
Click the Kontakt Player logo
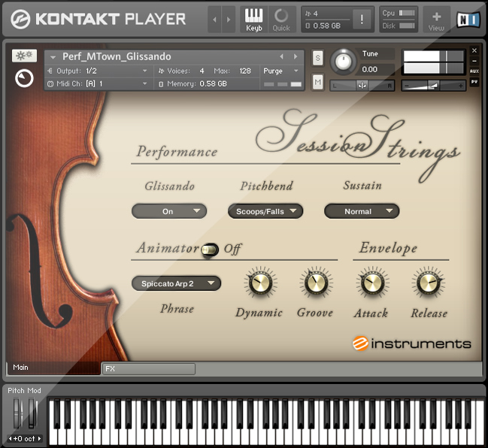[x=98, y=20]
